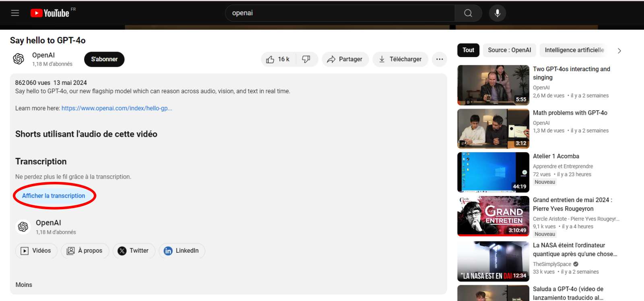Click OpenAI name in description footer
This screenshot has width=644, height=301.
48,223
